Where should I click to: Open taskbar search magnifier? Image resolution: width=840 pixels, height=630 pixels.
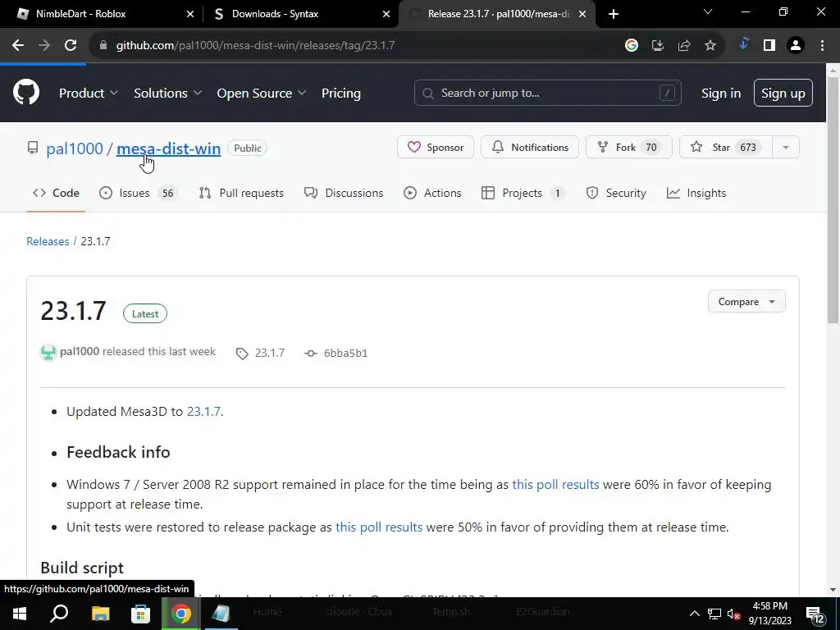click(x=59, y=614)
